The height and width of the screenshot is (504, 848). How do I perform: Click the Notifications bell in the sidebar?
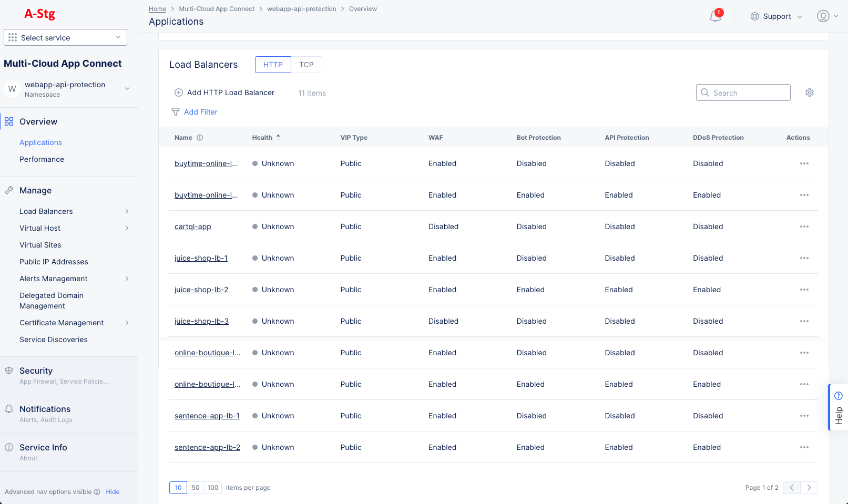[x=8, y=408]
